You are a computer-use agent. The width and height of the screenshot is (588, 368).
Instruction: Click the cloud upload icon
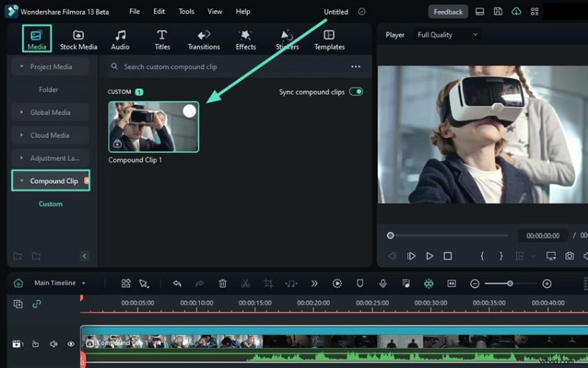pyautogui.click(x=516, y=12)
